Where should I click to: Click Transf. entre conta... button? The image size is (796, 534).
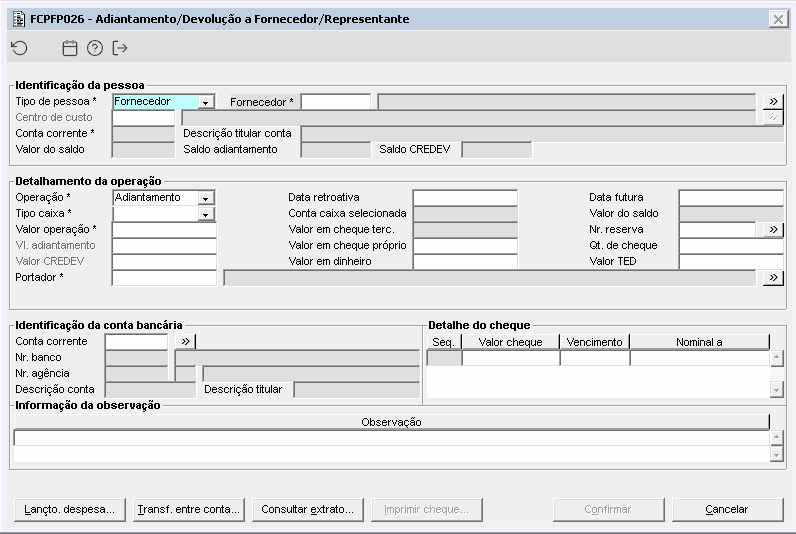click(x=189, y=509)
